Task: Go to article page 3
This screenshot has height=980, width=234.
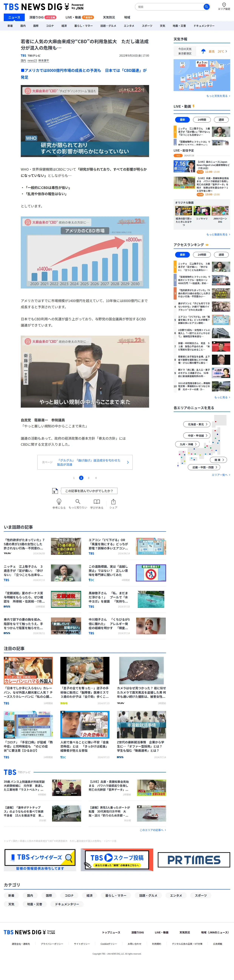Action: coord(89,478)
